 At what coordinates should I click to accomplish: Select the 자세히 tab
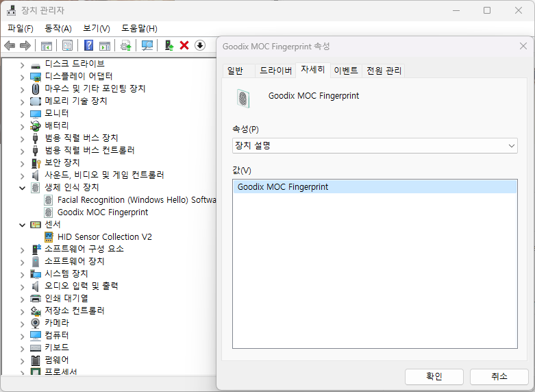[x=312, y=70]
